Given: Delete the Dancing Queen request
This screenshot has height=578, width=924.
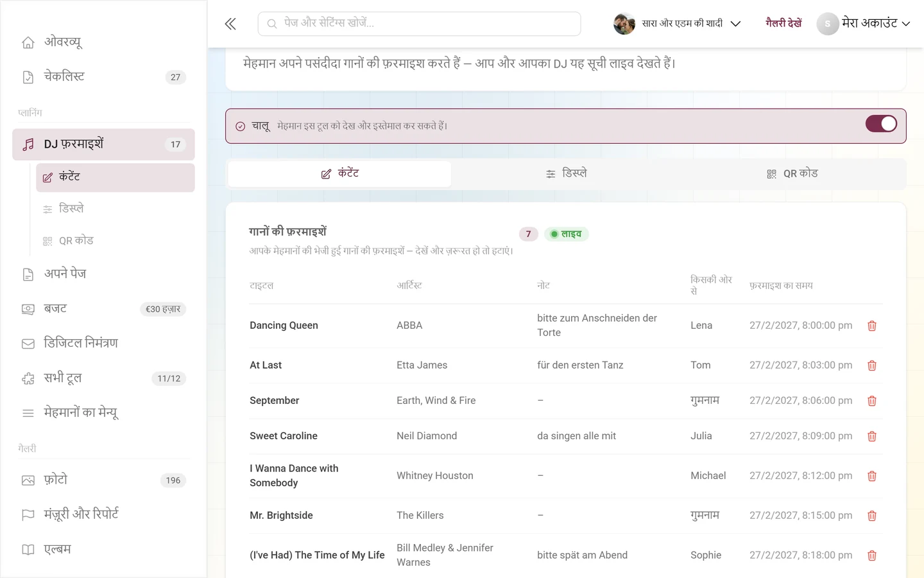Looking at the screenshot, I should pyautogui.click(x=872, y=326).
